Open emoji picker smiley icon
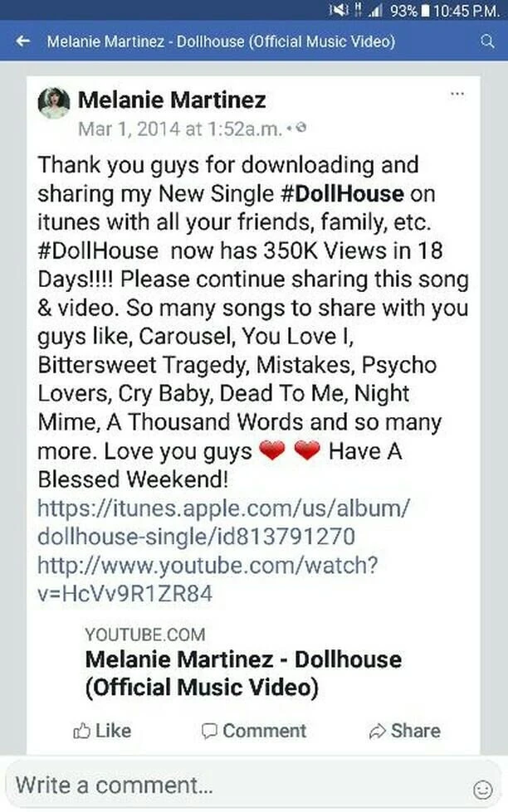This screenshot has width=508, height=812. click(x=483, y=790)
